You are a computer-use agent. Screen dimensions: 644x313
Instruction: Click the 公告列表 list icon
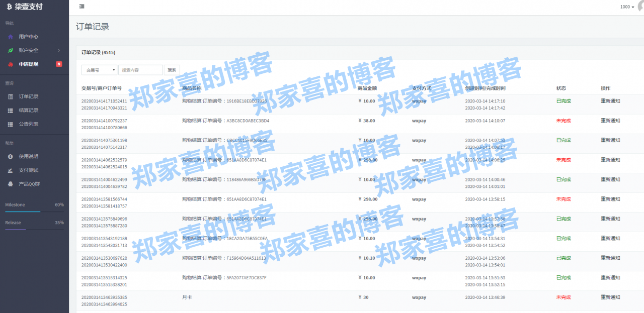(x=10, y=124)
